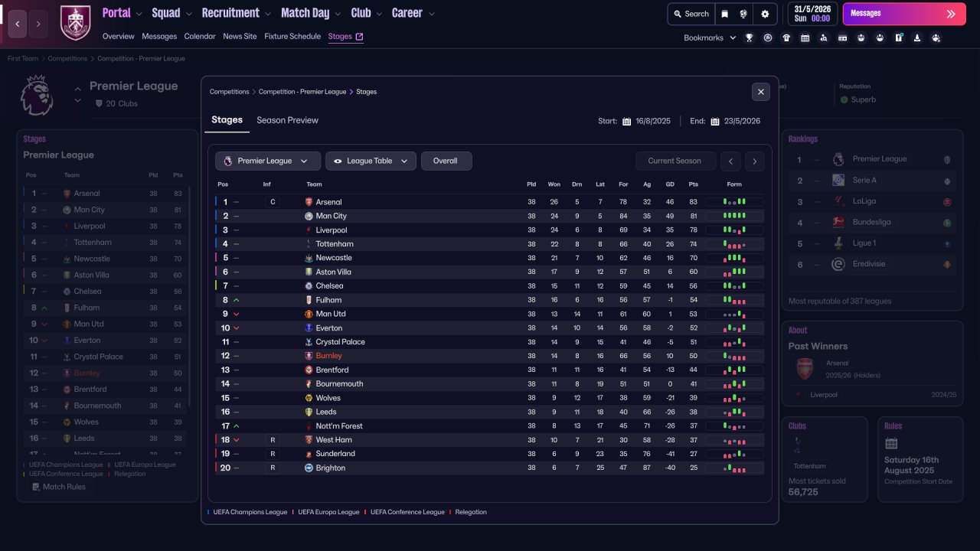Click the Search button

(x=691, y=14)
